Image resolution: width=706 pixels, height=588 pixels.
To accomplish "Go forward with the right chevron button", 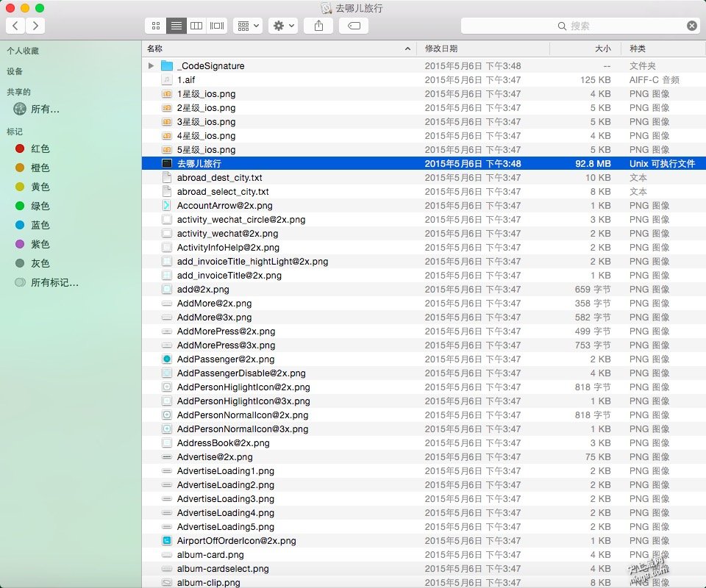I will (35, 26).
